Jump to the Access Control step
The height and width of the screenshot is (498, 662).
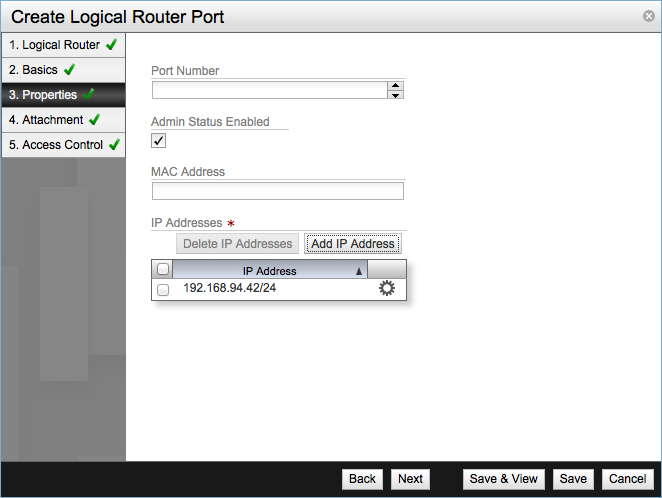pos(63,145)
